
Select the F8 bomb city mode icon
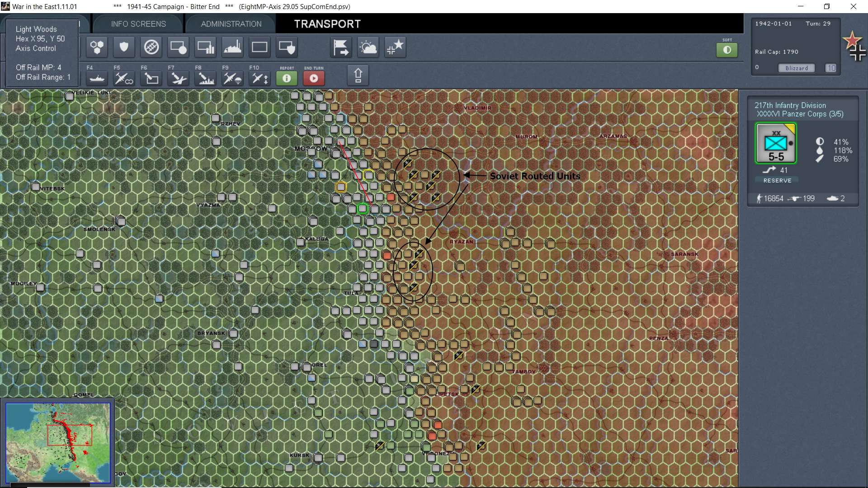coord(206,79)
